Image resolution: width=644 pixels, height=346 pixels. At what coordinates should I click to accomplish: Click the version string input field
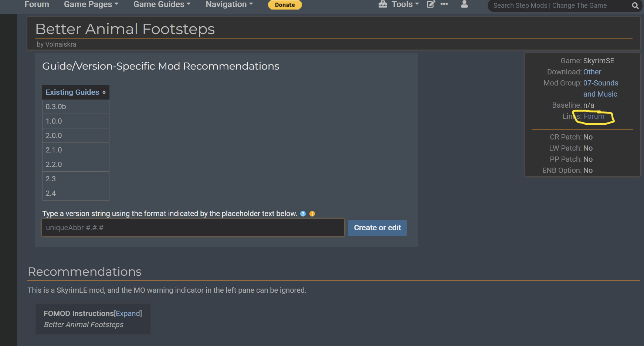pos(193,228)
